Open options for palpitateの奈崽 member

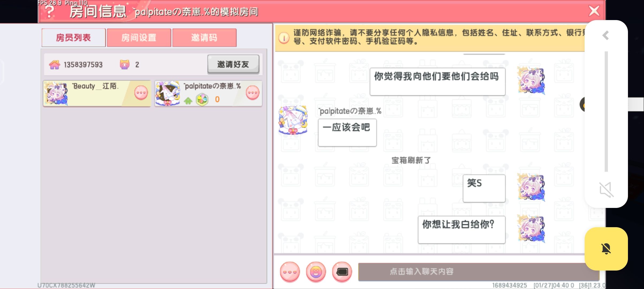(252, 93)
